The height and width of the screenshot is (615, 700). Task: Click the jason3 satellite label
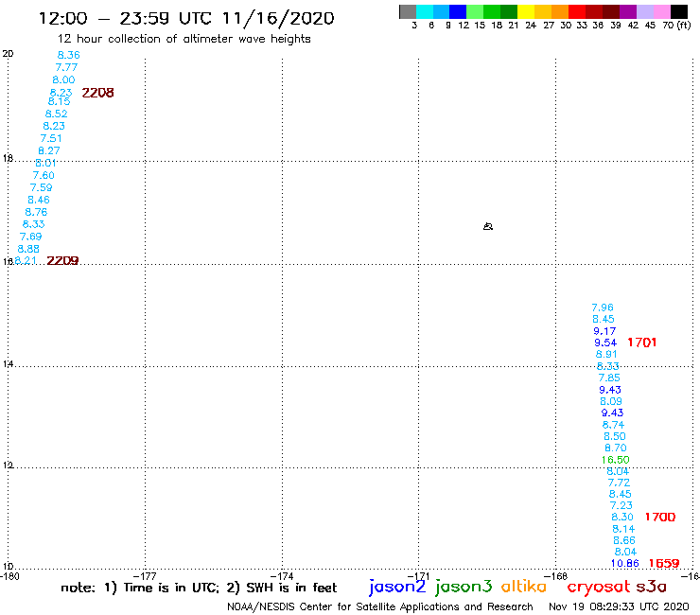464,588
